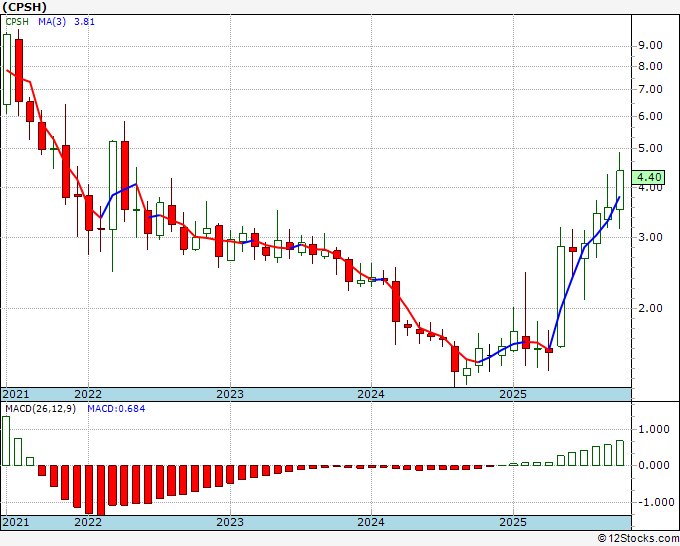Click the 0.000 MACD axis label
The image size is (680, 546).
[654, 465]
